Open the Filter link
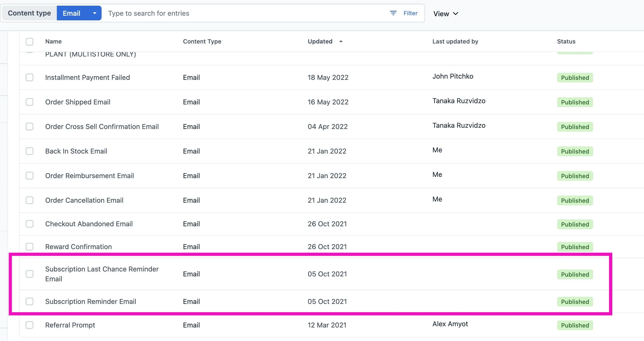 click(x=411, y=13)
